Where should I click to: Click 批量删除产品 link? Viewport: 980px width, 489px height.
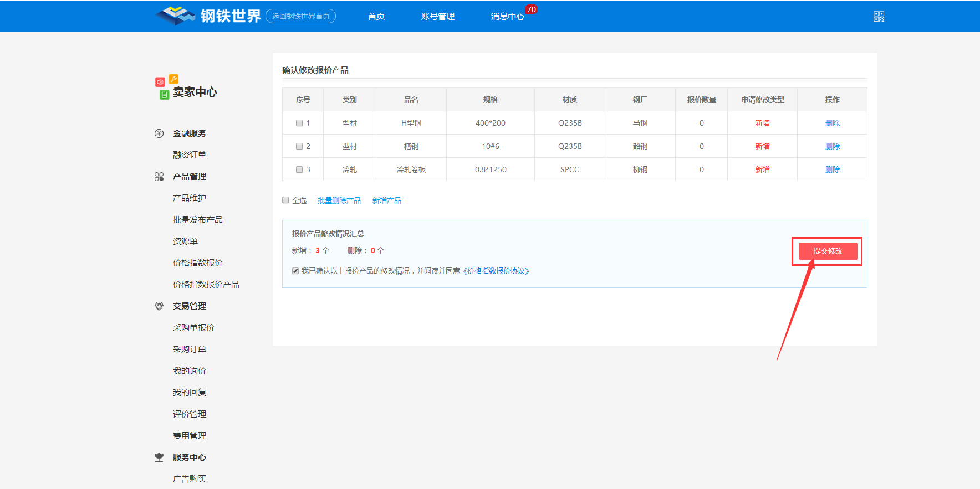339,200
